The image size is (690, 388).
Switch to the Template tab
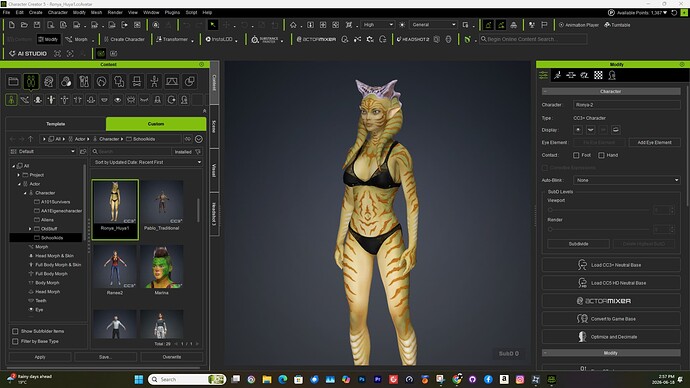point(55,124)
